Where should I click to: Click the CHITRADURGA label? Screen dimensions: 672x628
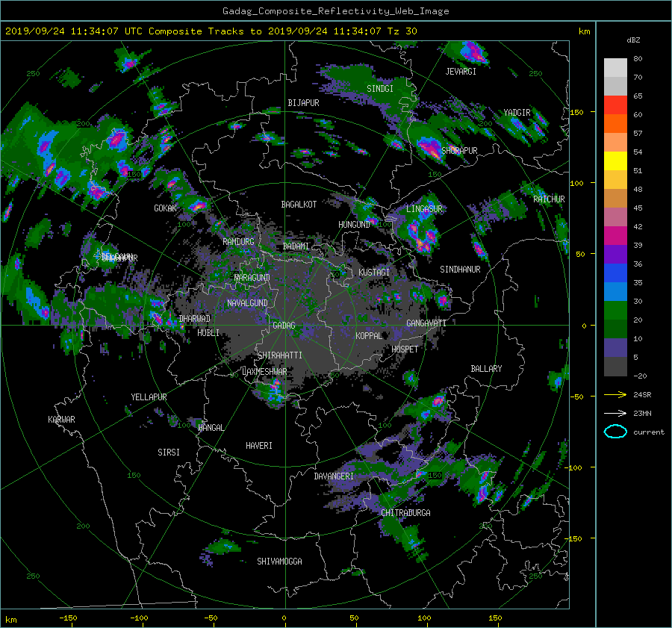click(405, 513)
